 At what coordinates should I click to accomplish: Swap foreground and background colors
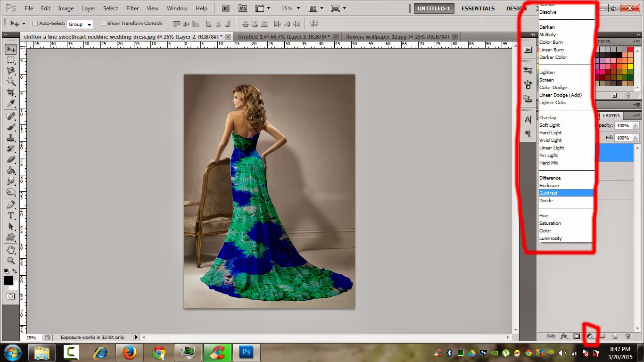coord(15,271)
